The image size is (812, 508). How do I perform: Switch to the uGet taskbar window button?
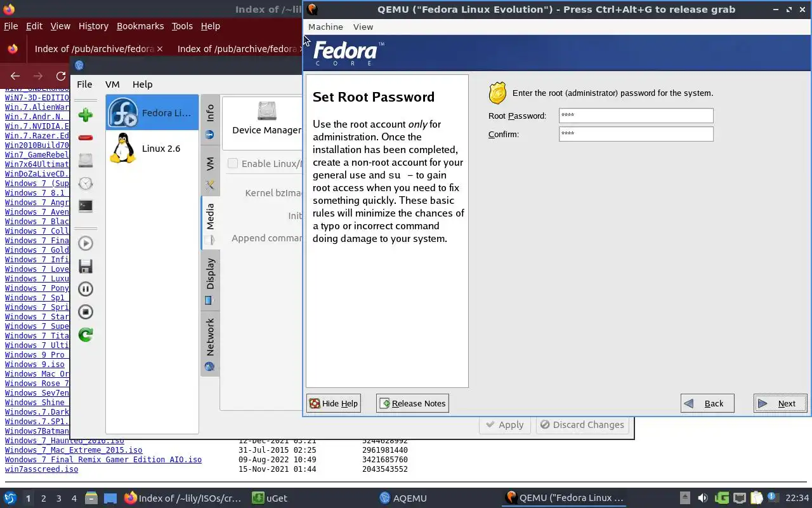pos(270,498)
